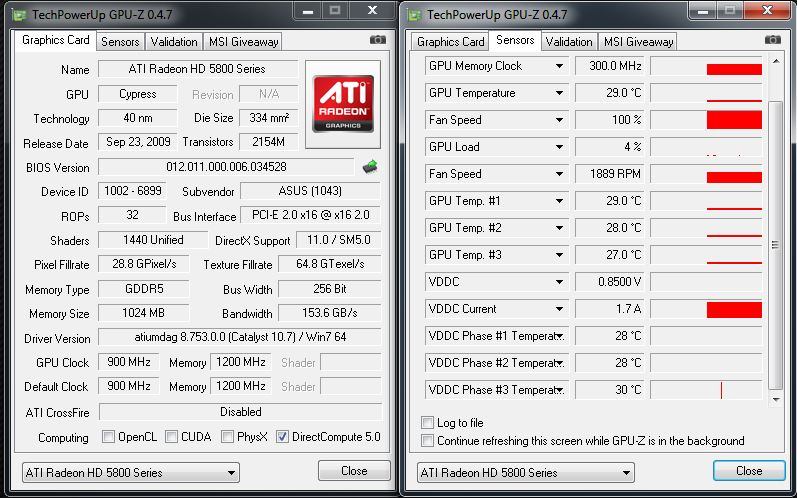Select Graphics Card tab in left window
Viewport: 797px width, 498px height.
(x=55, y=40)
